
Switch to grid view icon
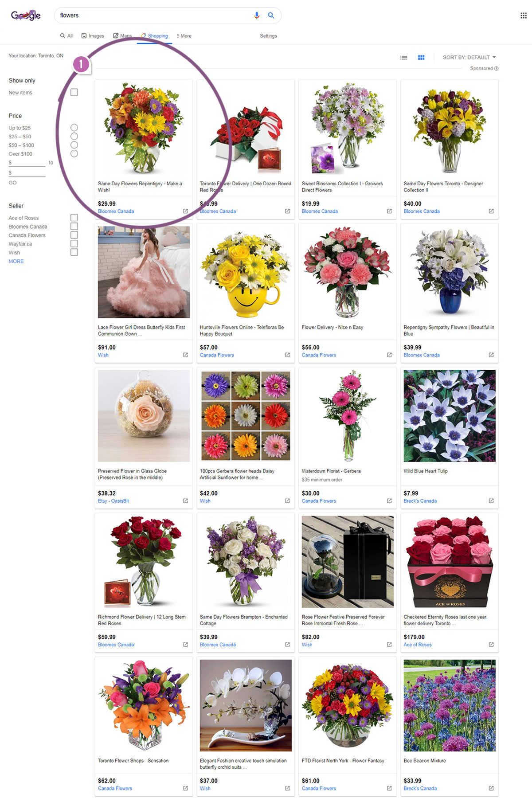(421, 58)
